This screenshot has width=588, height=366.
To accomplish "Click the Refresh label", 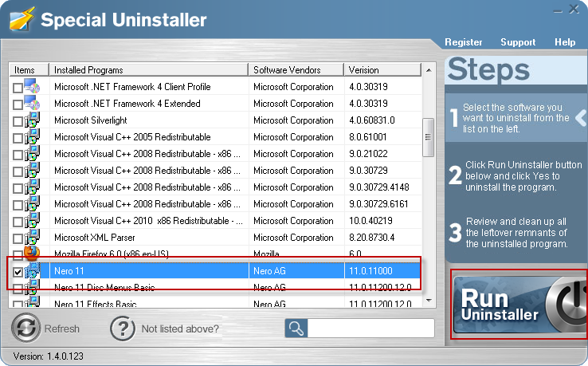I will click(x=62, y=329).
